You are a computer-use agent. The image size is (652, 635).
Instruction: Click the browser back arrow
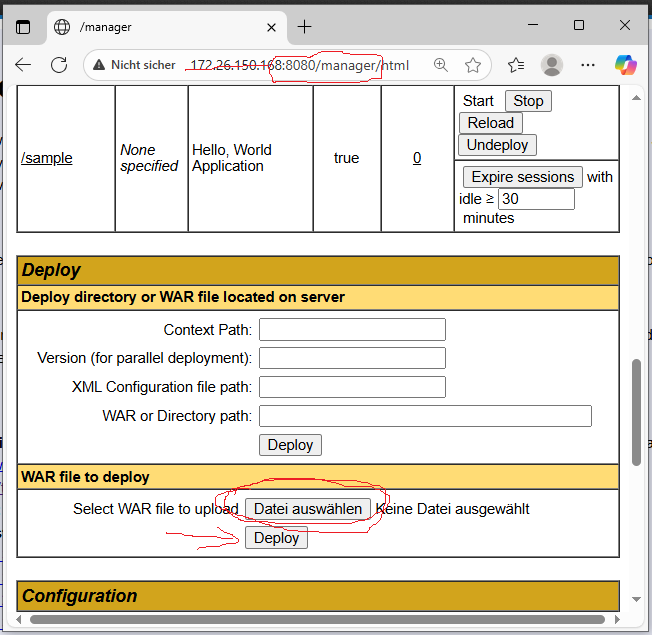pos(23,65)
